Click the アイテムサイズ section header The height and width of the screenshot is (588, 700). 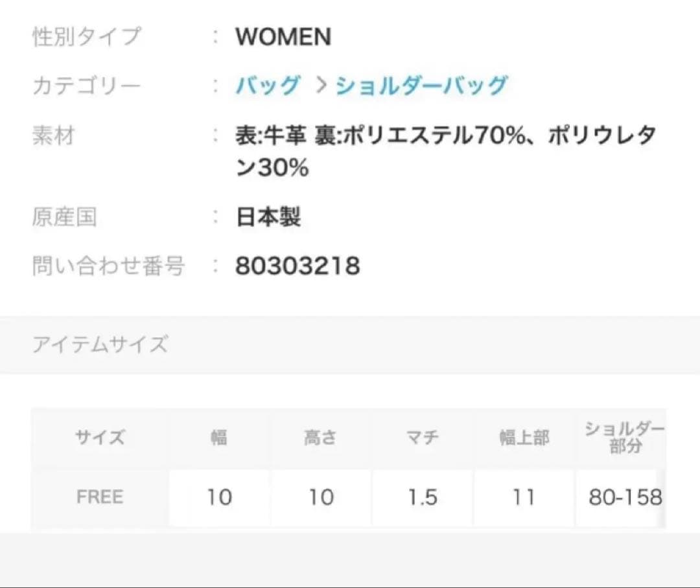pyautogui.click(x=100, y=344)
